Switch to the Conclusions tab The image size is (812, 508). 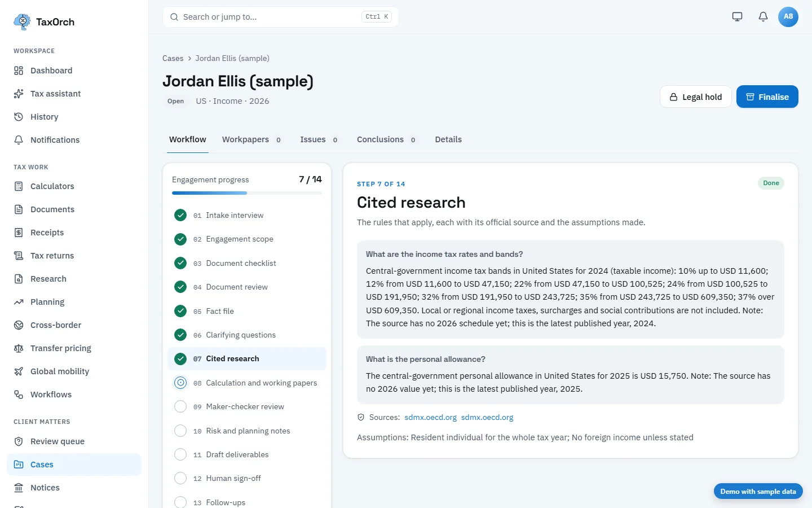pyautogui.click(x=386, y=139)
